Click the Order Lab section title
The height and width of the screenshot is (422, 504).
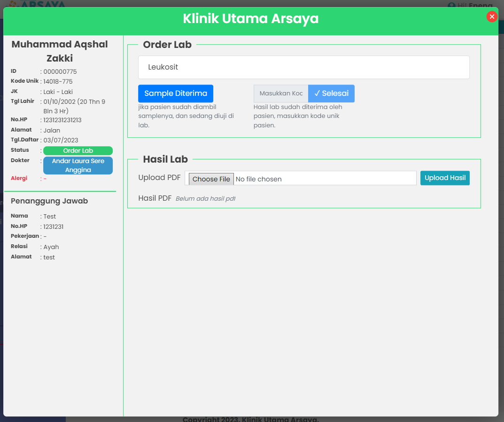click(167, 45)
